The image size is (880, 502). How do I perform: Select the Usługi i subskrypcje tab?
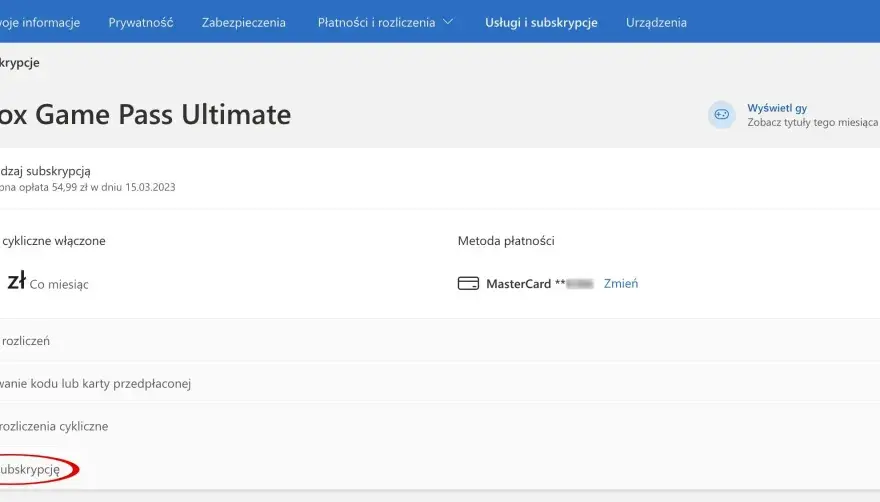coord(541,22)
